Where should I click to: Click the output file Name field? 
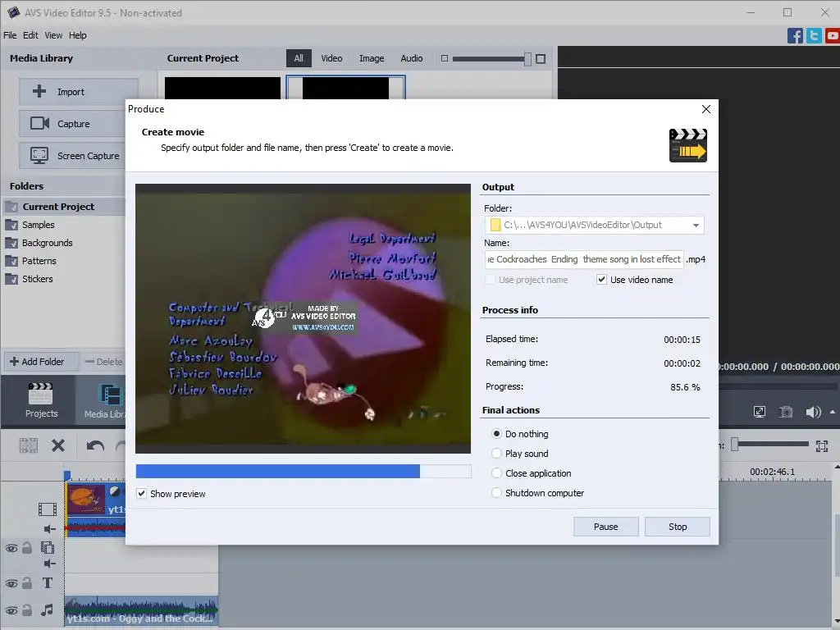[x=584, y=259]
